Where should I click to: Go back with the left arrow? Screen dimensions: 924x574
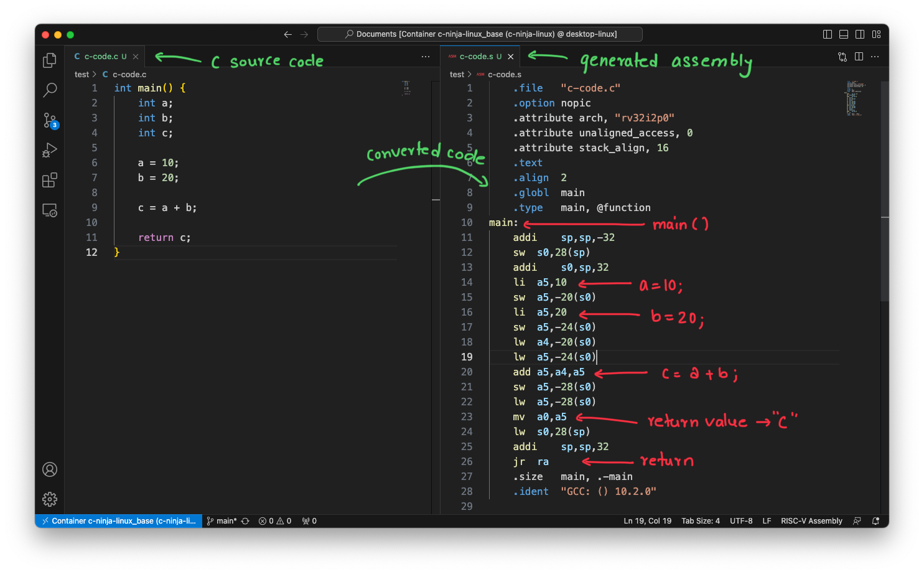tap(287, 34)
